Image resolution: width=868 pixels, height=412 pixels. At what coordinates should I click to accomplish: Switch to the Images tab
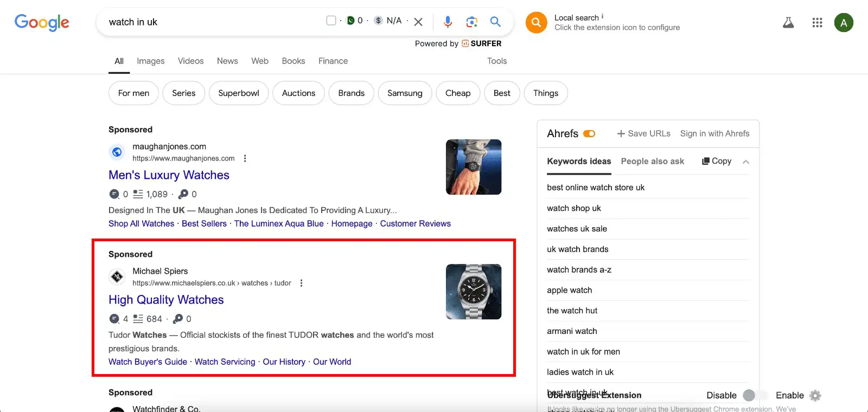click(150, 61)
